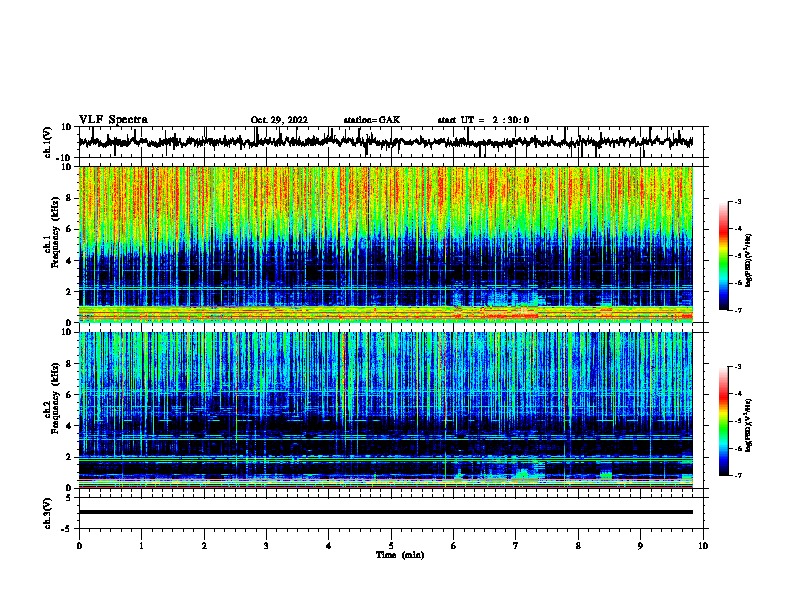
Task: Click the "-7" label on ch.2 colorbar
Action: pyautogui.click(x=737, y=475)
